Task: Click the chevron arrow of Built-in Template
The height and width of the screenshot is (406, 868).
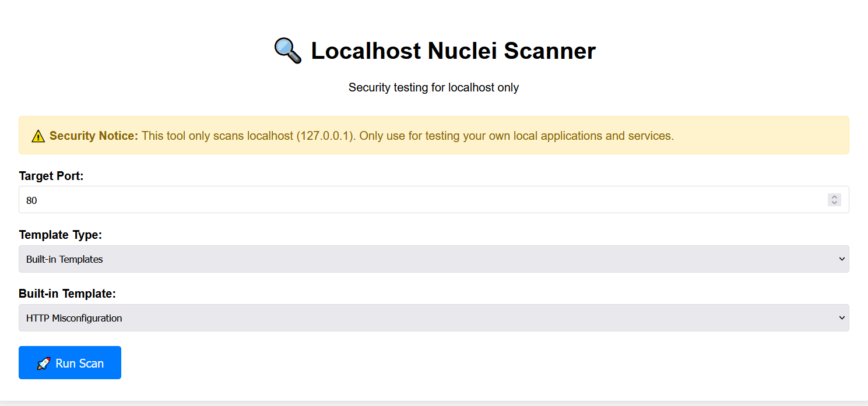Action: (841, 317)
